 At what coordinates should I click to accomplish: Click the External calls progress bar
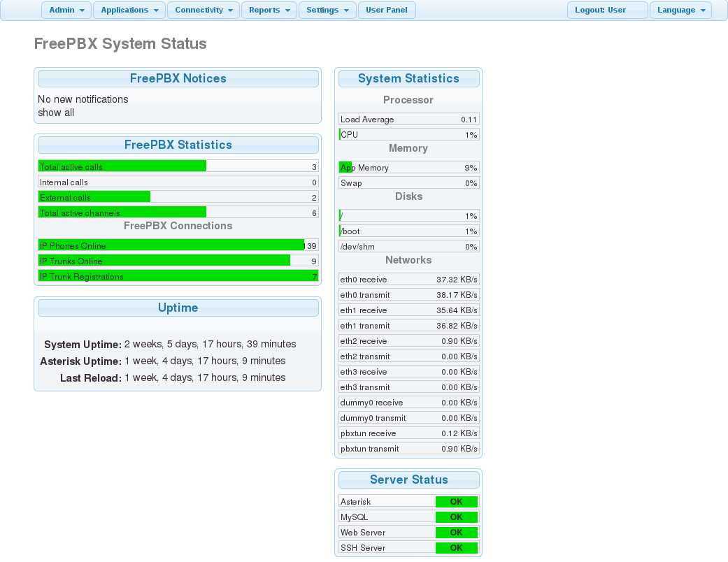click(x=178, y=198)
